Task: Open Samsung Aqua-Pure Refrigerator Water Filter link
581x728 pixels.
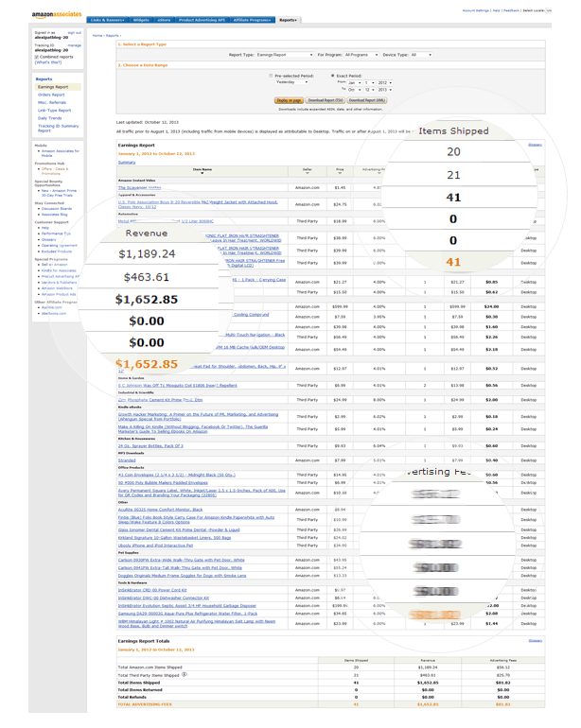Action: tap(187, 614)
